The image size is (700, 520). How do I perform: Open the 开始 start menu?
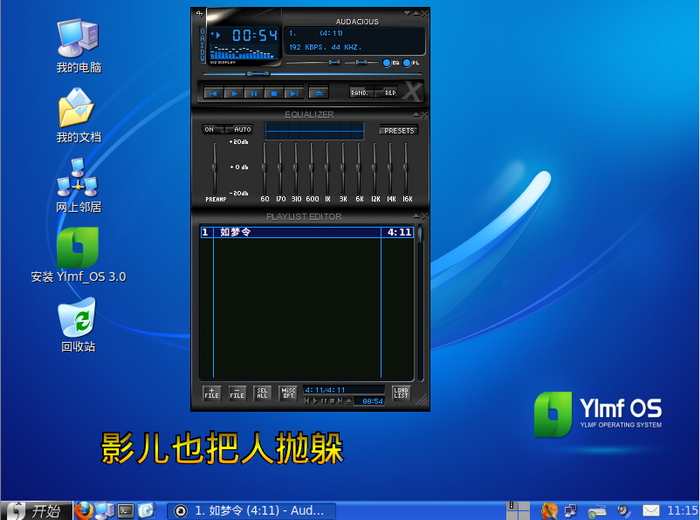tap(36, 511)
